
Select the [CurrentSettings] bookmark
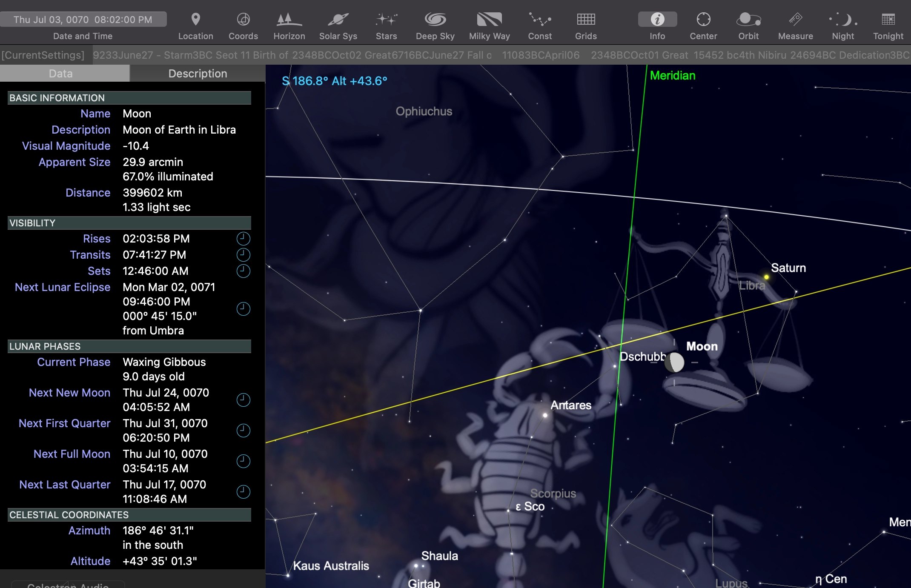coord(43,55)
